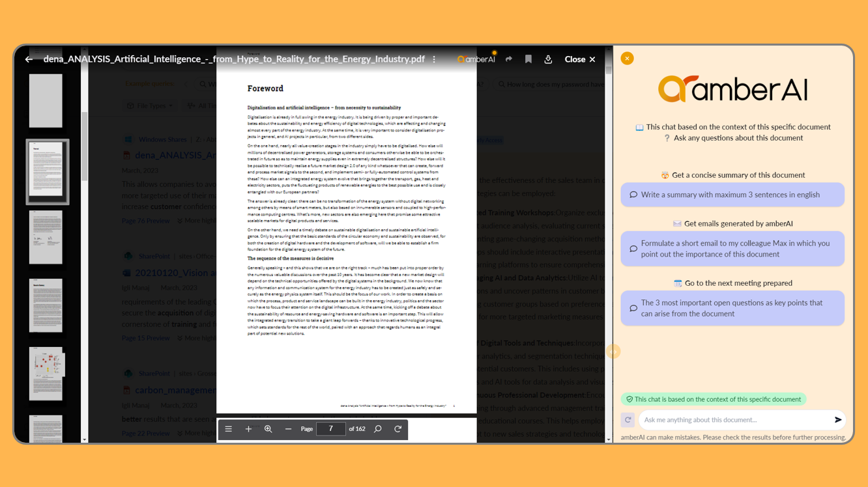This screenshot has width=868, height=487.
Task: Open the fourth page thumbnail
Action: [46, 305]
